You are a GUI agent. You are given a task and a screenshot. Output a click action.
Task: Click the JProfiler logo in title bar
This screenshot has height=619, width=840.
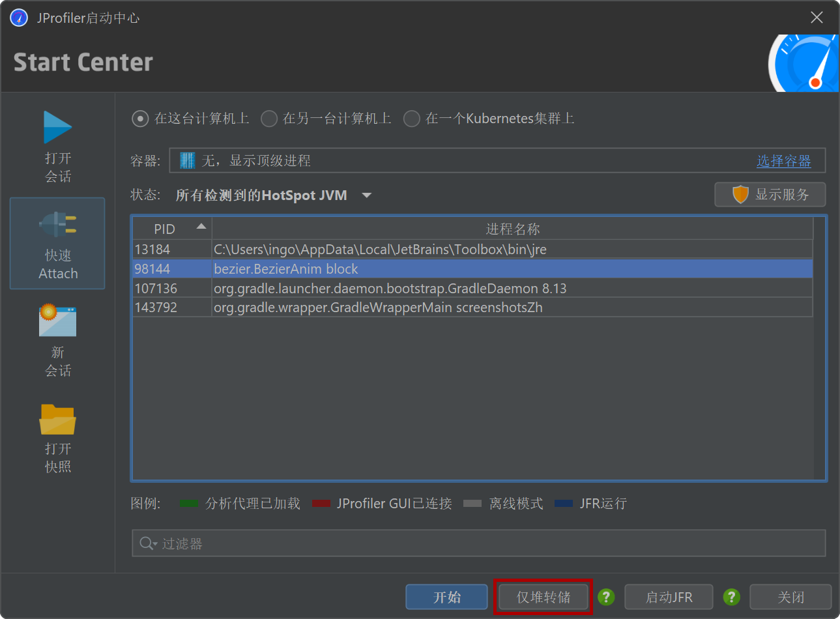point(19,18)
